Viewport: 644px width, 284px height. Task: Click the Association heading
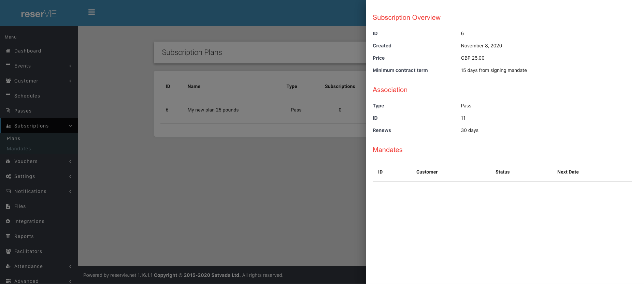pos(390,90)
